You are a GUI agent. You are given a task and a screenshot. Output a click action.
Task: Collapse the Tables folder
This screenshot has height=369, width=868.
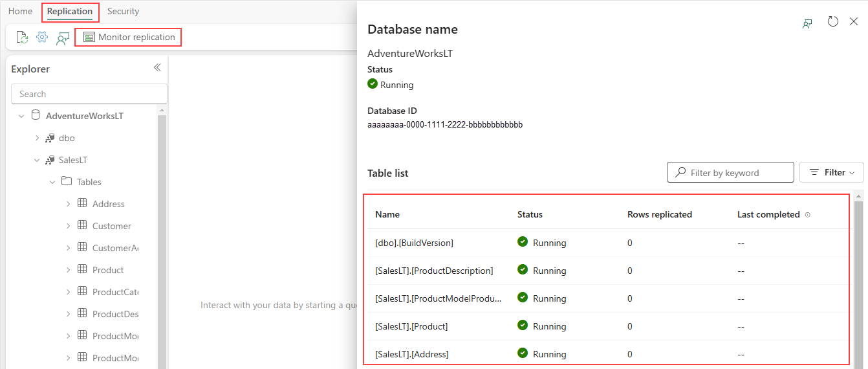click(x=53, y=182)
